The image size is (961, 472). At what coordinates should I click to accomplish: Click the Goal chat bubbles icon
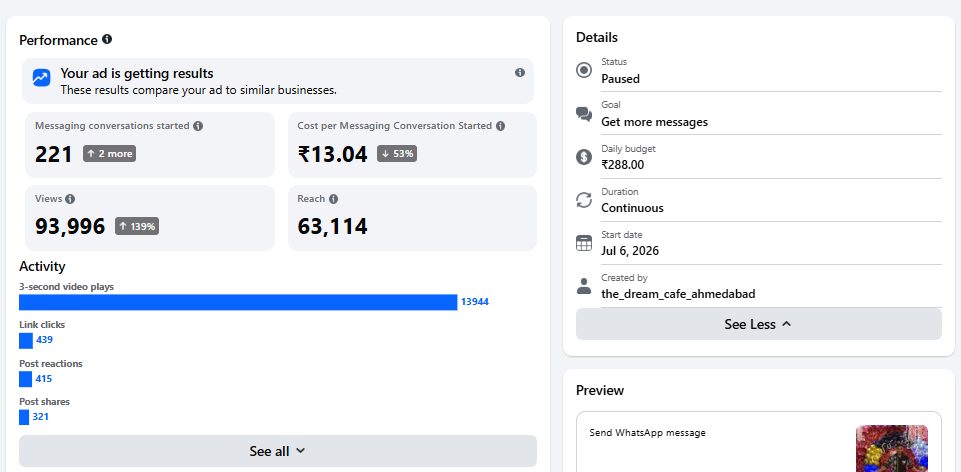(x=584, y=114)
